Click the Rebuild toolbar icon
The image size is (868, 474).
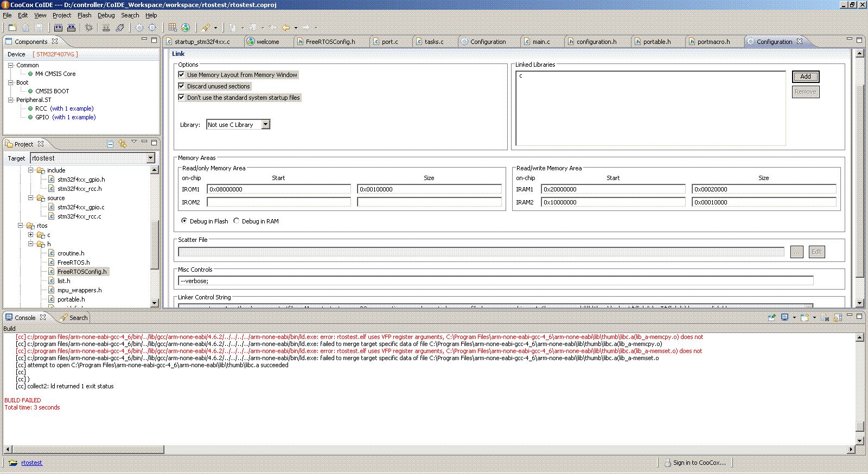tap(71, 28)
